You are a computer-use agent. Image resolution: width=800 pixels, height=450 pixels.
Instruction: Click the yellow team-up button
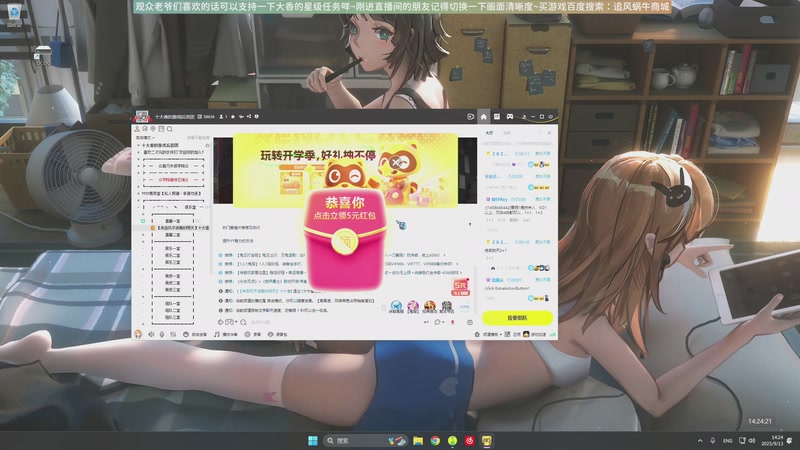click(517, 318)
